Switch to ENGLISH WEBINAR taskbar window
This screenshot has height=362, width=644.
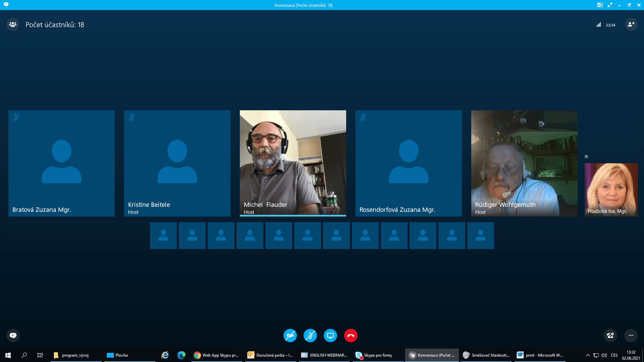[x=324, y=355]
